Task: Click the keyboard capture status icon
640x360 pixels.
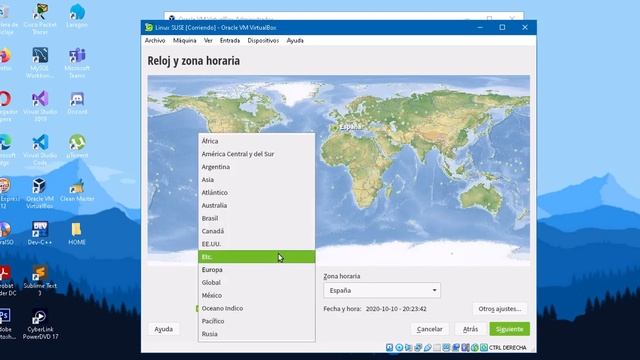Action: coord(484,347)
